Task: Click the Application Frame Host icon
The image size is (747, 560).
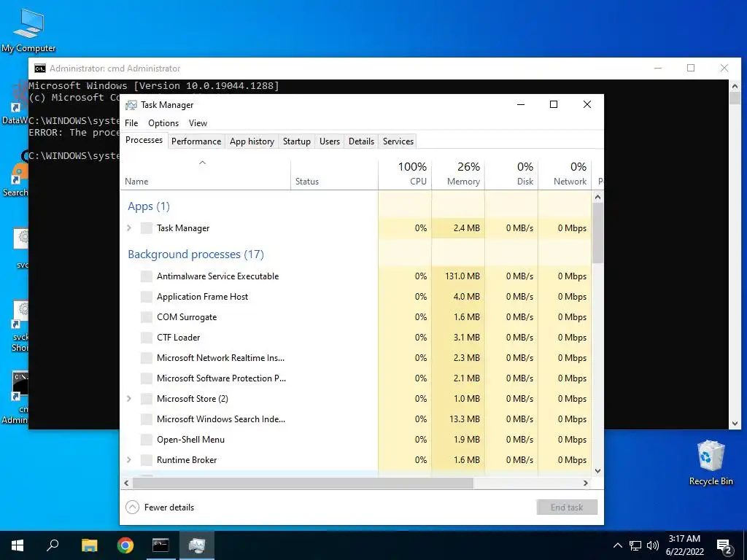Action: pyautogui.click(x=147, y=297)
